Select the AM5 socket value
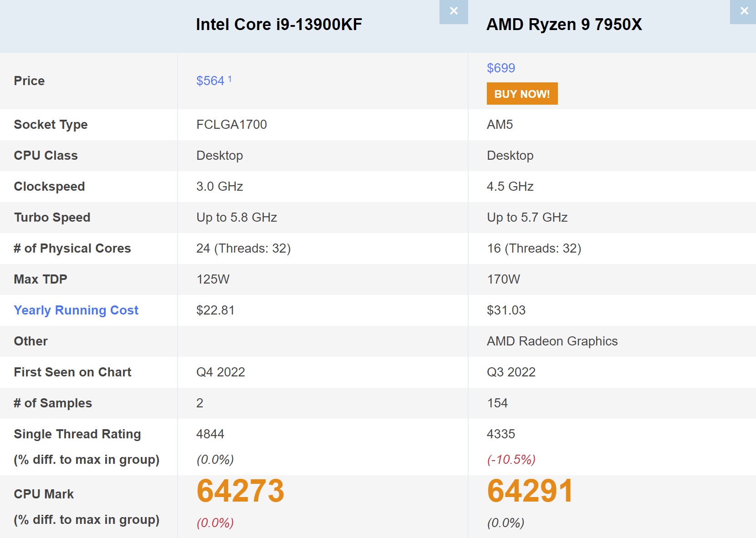Viewport: 756px width, 538px height. pyautogui.click(x=500, y=125)
